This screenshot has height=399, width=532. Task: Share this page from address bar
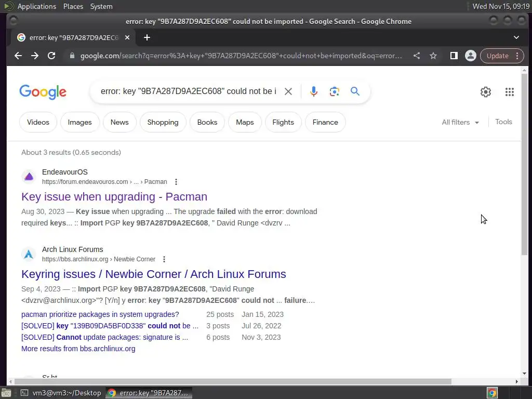(x=417, y=56)
